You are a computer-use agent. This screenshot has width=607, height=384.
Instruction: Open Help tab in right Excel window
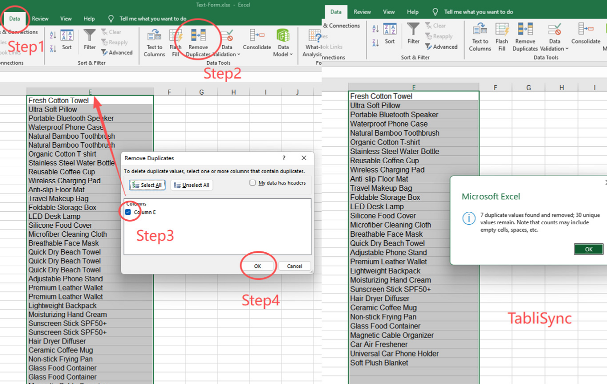[x=412, y=12]
